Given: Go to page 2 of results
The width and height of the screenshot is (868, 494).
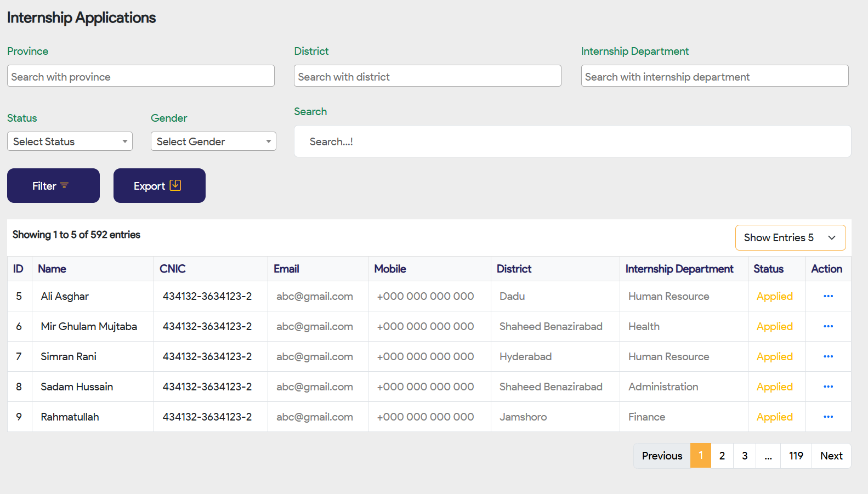Looking at the screenshot, I should point(722,456).
